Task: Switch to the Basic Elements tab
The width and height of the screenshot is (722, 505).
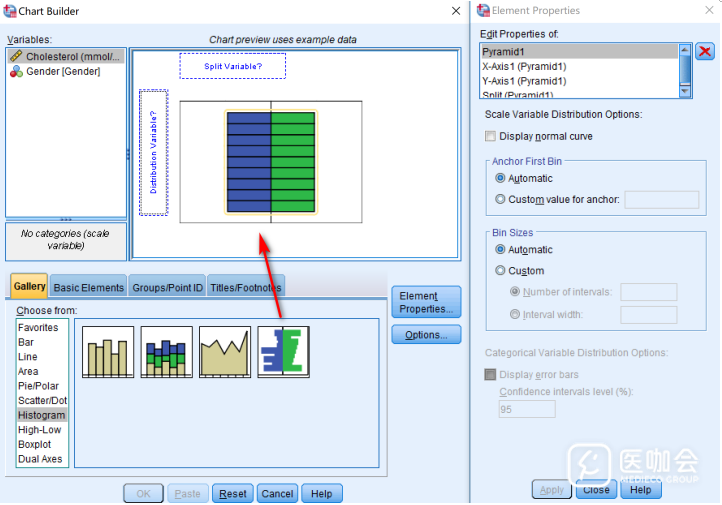Action: 89,288
